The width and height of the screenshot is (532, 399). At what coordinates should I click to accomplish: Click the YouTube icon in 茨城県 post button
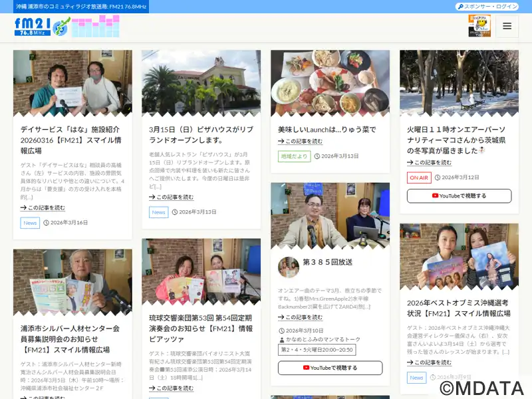(x=435, y=196)
